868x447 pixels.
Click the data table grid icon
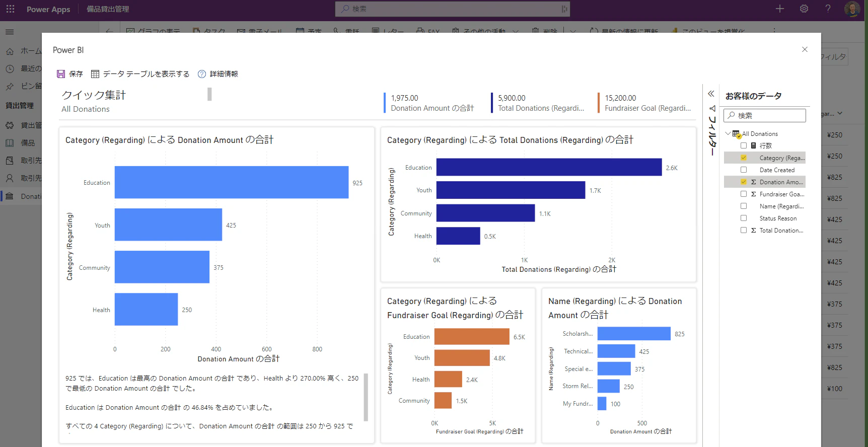(95, 74)
